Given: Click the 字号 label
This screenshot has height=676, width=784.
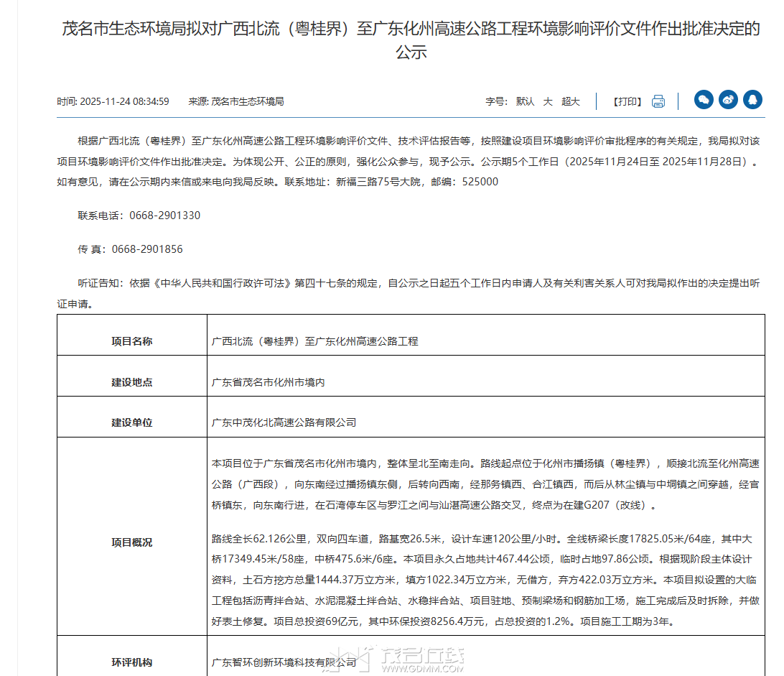Looking at the screenshot, I should (x=496, y=101).
